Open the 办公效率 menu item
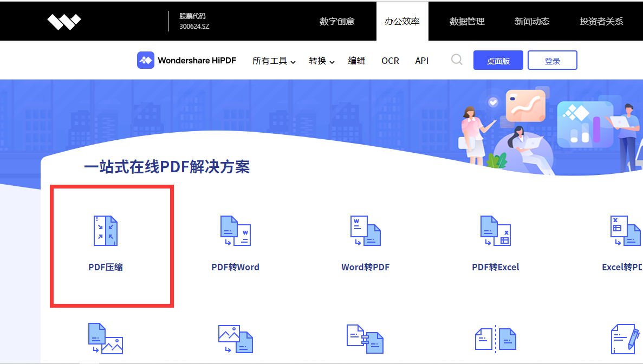The width and height of the screenshot is (643, 364). pyautogui.click(x=402, y=21)
